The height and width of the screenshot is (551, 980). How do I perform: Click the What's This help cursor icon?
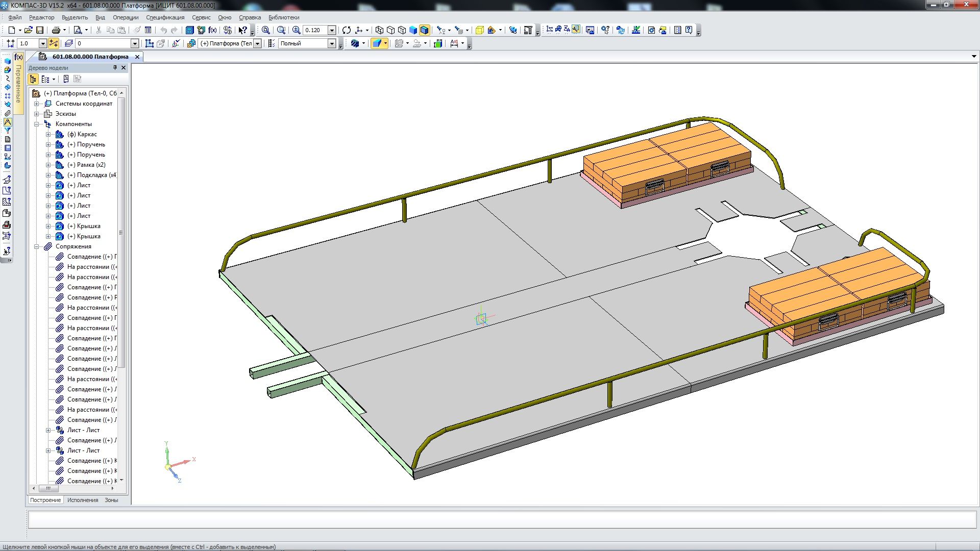click(243, 30)
